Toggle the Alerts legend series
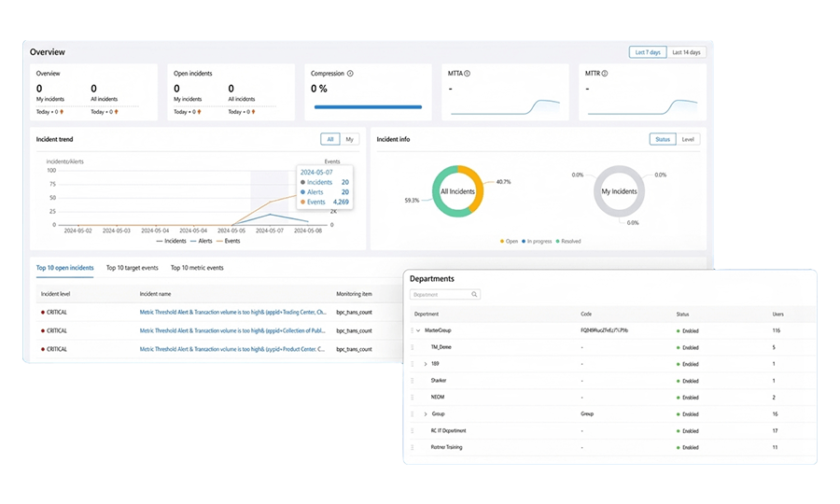Screen dimensions: 840x504 202,241
